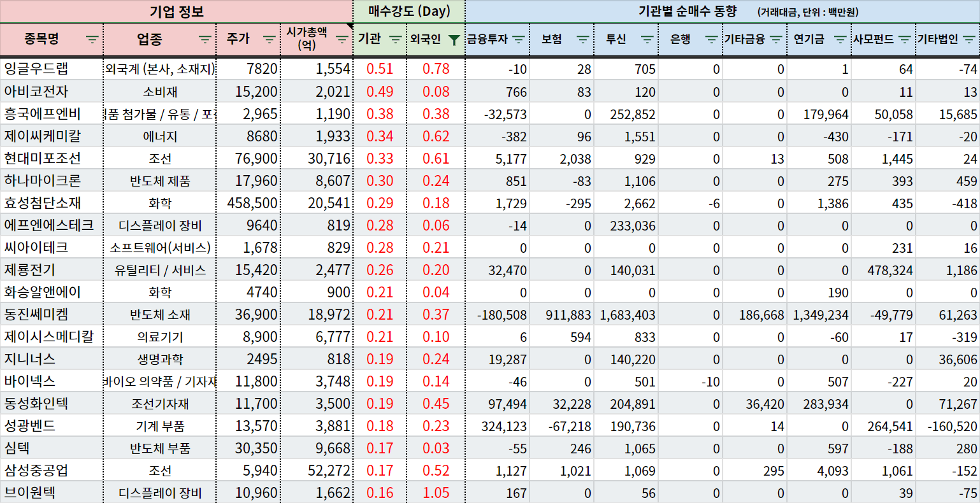Open the 업종 column filter dropdown
The width and height of the screenshot is (980, 503).
coord(205,39)
